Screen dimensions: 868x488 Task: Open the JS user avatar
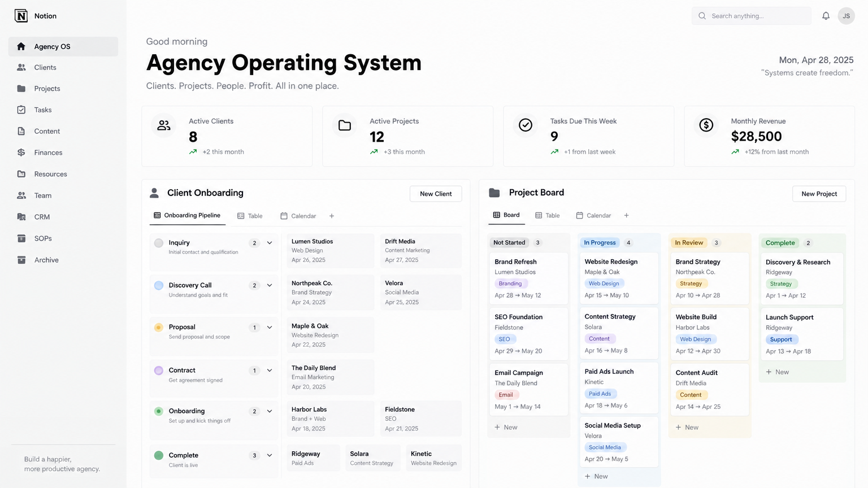846,16
